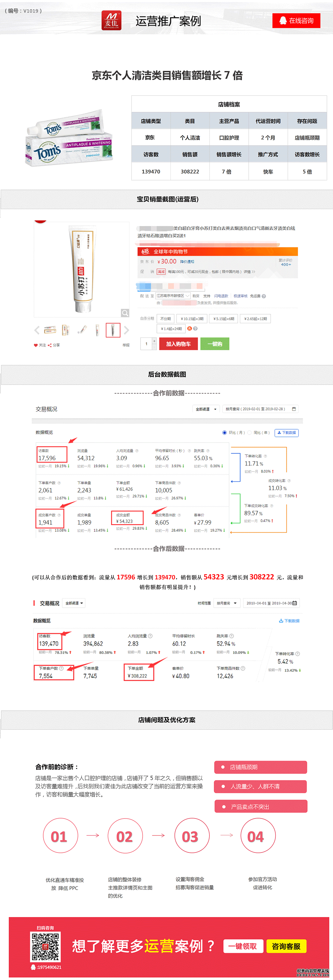Click help icon beside 下单客户数 2,061
This screenshot has width=333, height=980.
tap(59, 483)
